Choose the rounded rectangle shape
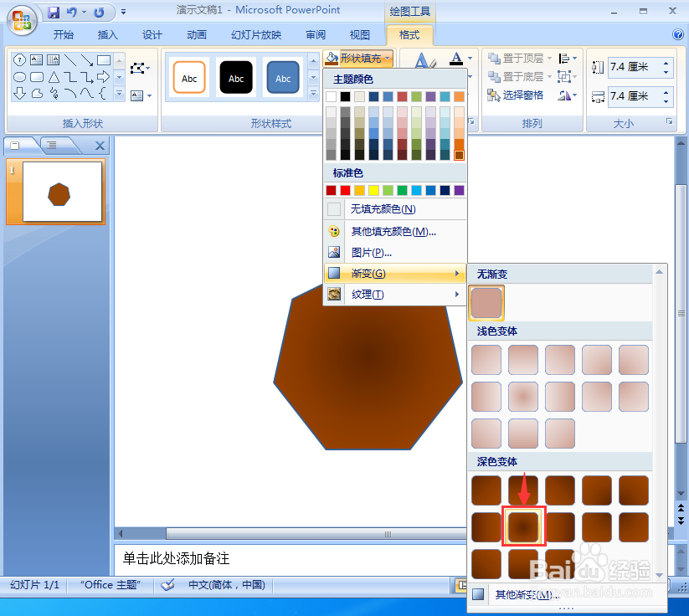The width and height of the screenshot is (689, 616). (37, 77)
